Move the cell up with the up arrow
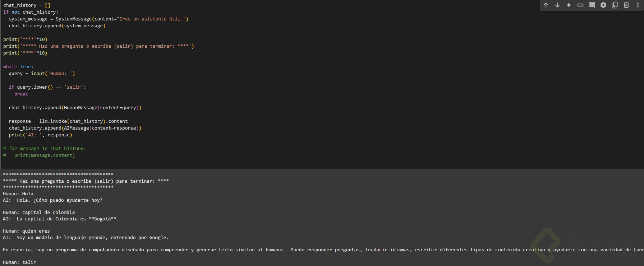 point(546,5)
